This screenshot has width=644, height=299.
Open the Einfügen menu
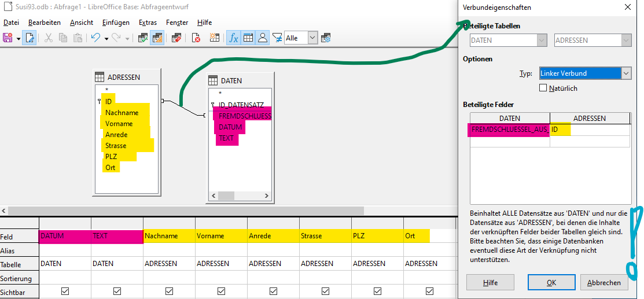point(116,23)
